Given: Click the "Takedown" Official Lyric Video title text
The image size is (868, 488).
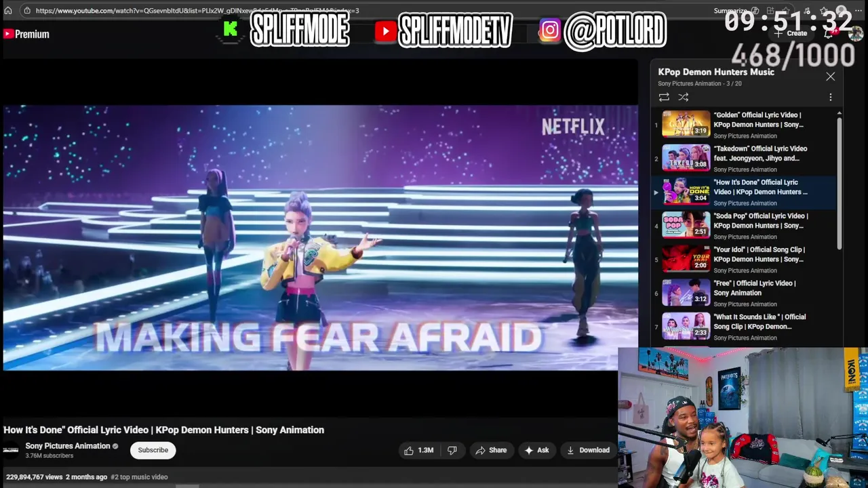Looking at the screenshot, I should [760, 153].
